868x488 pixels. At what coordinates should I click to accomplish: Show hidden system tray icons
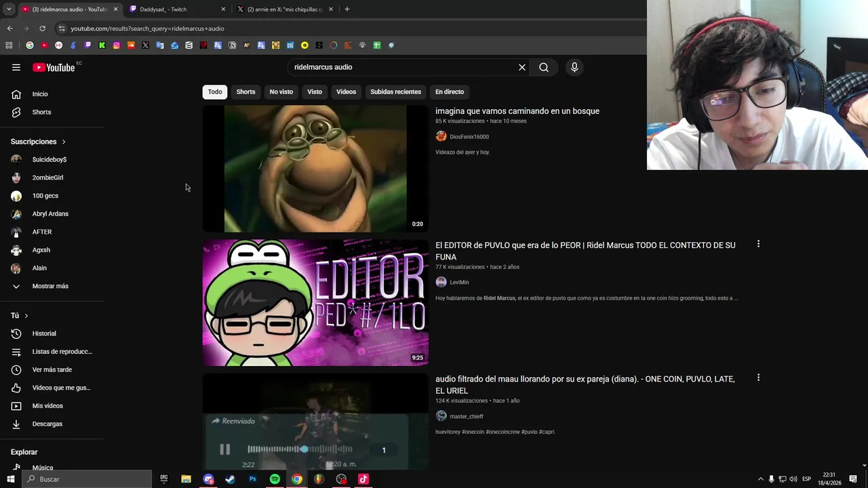(x=760, y=479)
